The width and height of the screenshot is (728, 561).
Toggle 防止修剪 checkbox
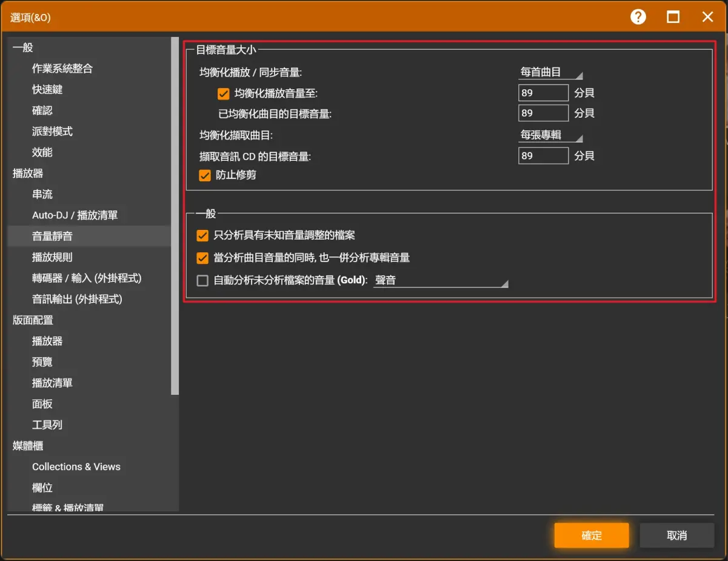pos(205,175)
